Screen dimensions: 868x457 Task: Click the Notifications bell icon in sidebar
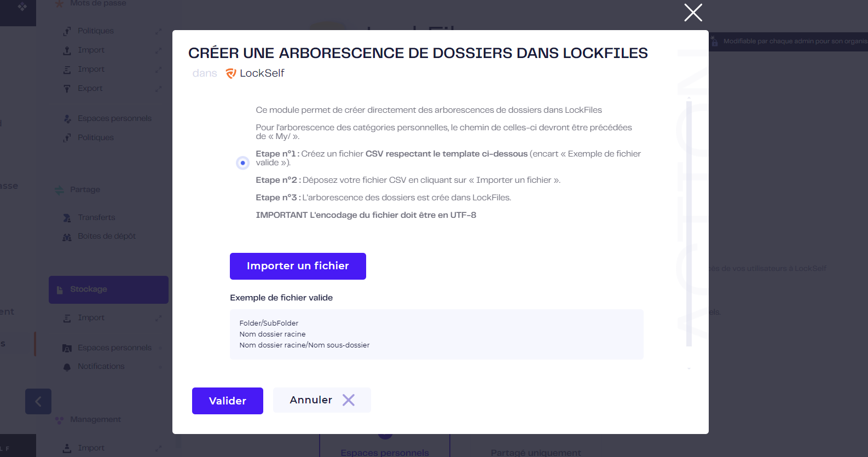pyautogui.click(x=67, y=367)
